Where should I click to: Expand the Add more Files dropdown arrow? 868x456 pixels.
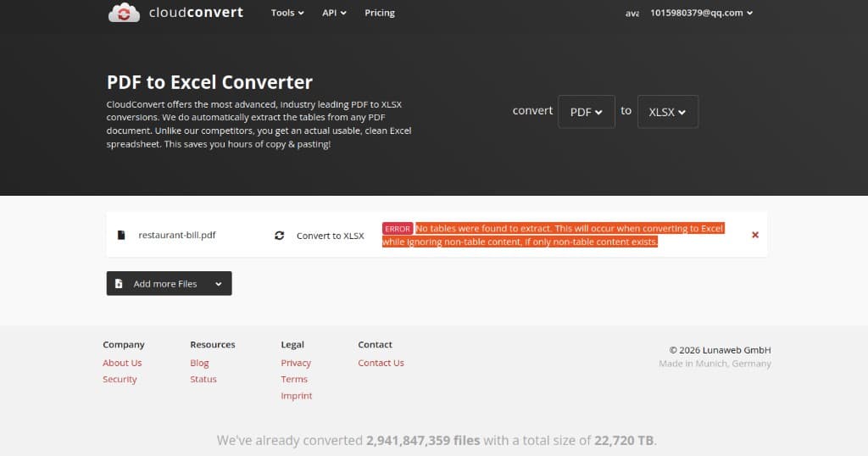click(219, 284)
